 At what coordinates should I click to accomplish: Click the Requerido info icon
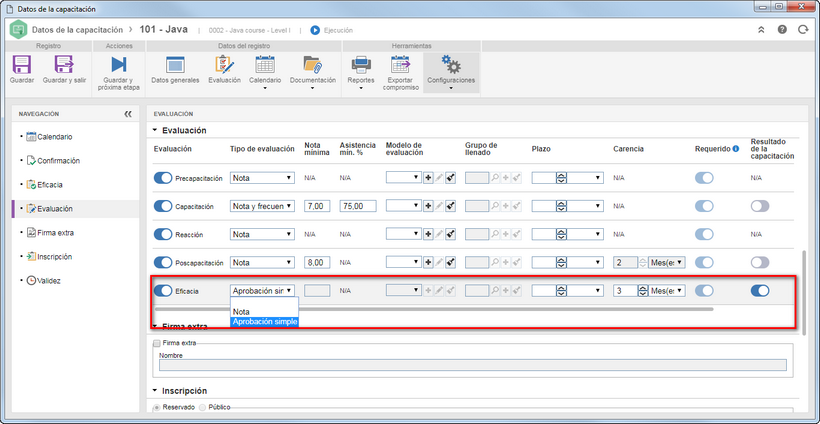coord(736,149)
